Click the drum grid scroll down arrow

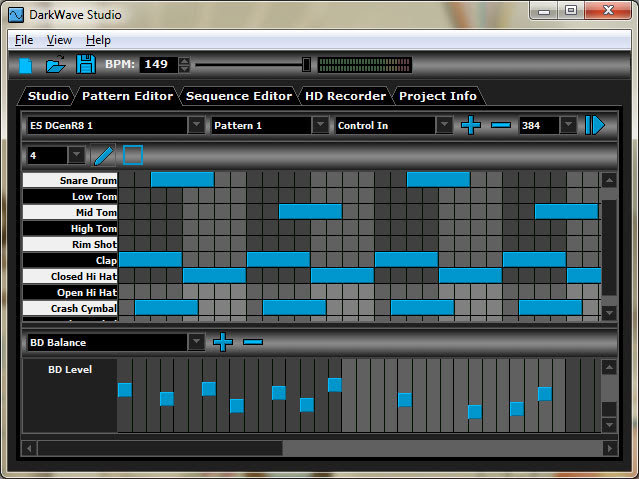[x=609, y=313]
